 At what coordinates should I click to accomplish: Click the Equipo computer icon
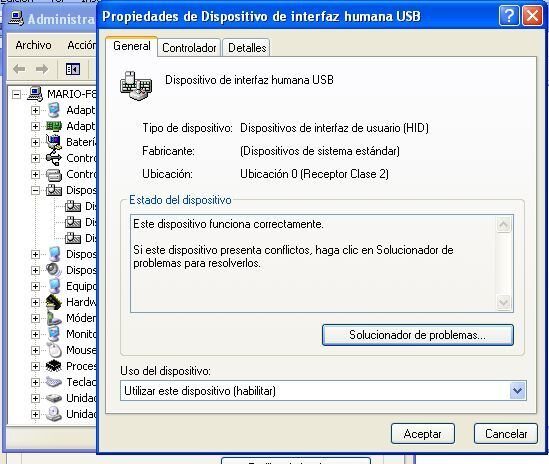click(54, 286)
